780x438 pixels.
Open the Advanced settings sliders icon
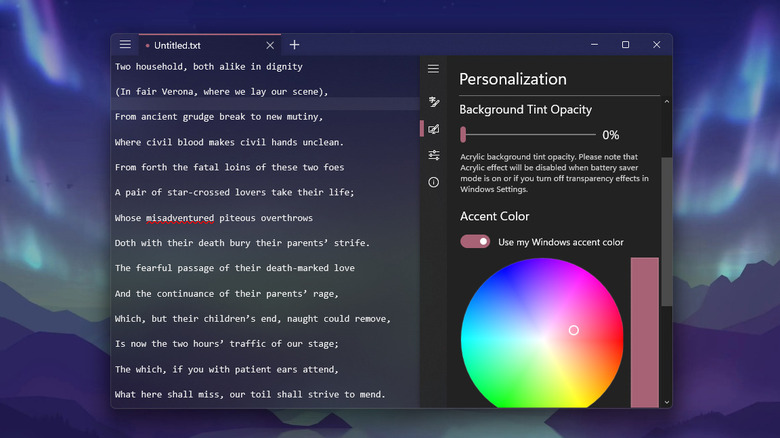(433, 155)
